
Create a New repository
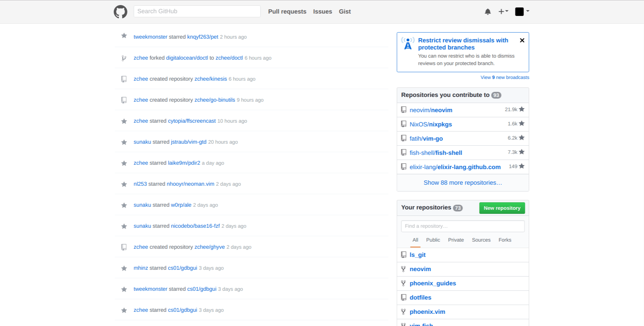tap(502, 208)
